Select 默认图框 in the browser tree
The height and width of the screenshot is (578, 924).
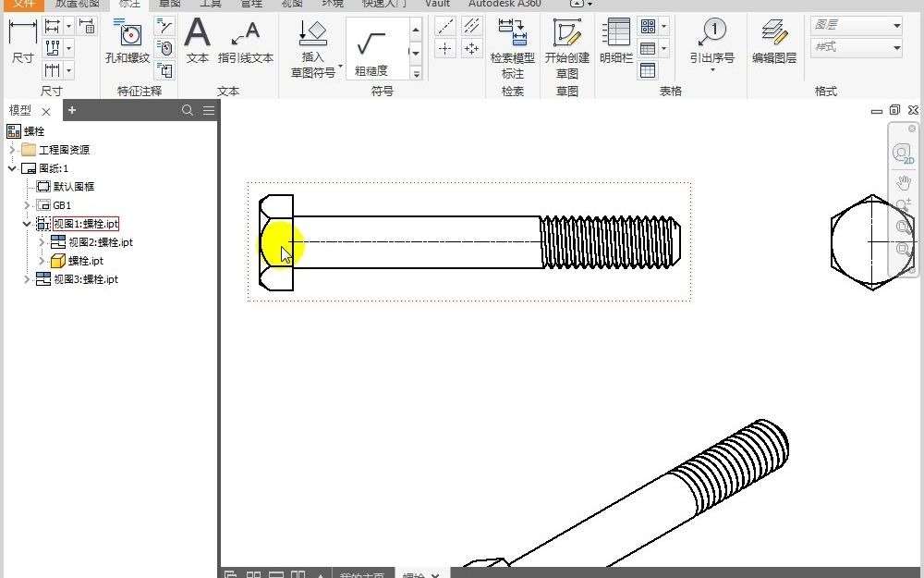coord(65,186)
